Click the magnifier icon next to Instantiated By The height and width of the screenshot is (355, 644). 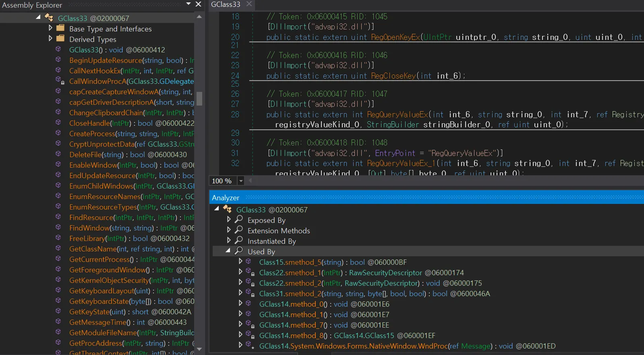coord(239,240)
